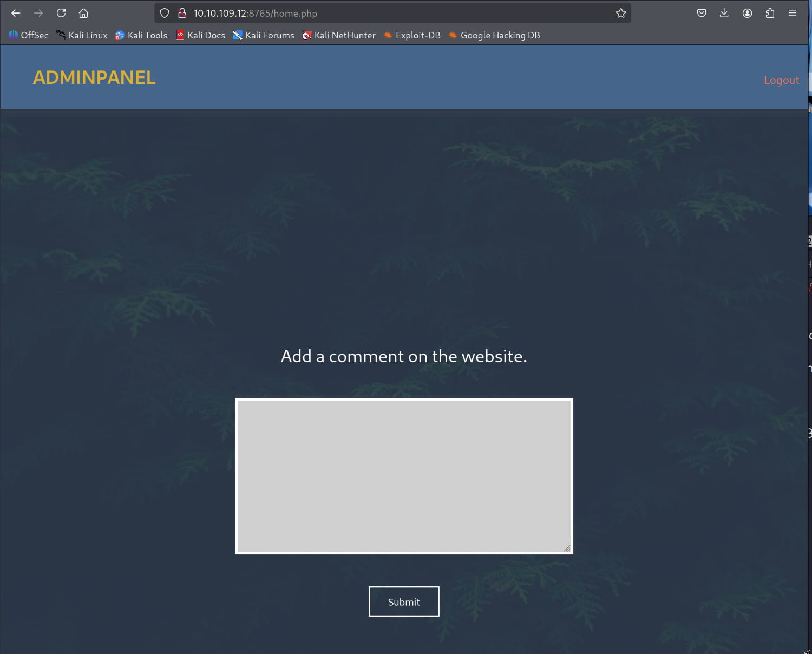812x654 pixels.
Task: Reload the current page
Action: pyautogui.click(x=61, y=13)
